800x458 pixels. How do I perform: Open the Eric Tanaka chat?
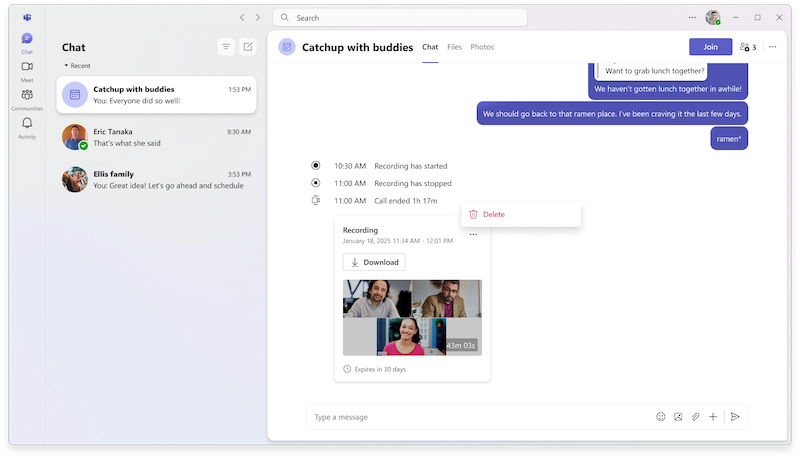point(156,137)
